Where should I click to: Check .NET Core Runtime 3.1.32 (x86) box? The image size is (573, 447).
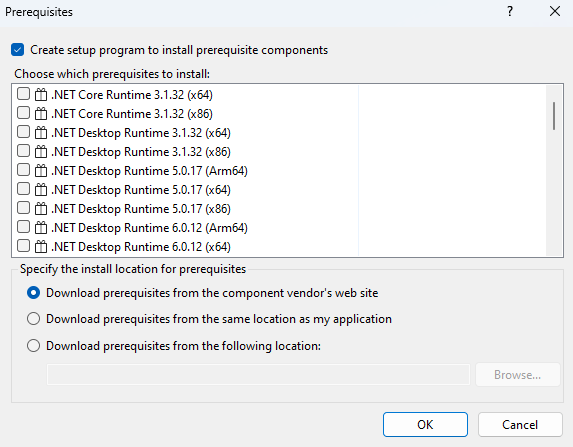tap(23, 113)
